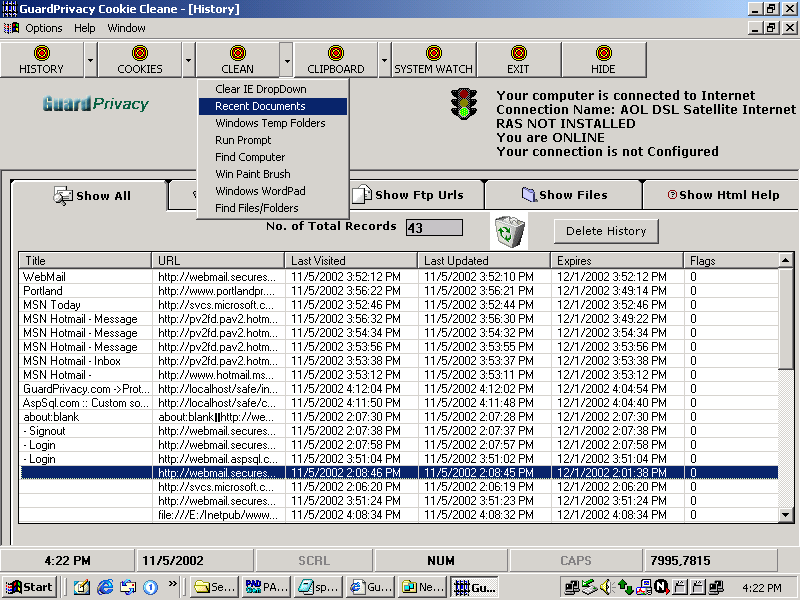Select the Portland history row
800x600 pixels.
click(399, 291)
